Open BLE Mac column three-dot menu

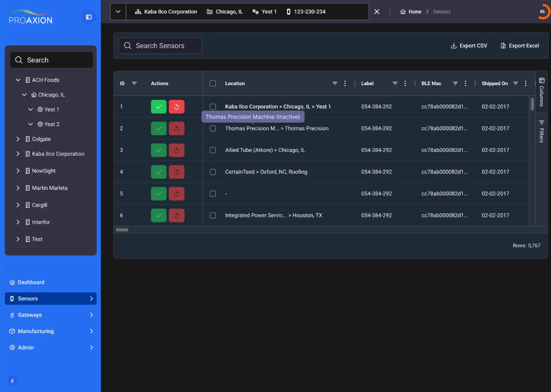coord(466,83)
